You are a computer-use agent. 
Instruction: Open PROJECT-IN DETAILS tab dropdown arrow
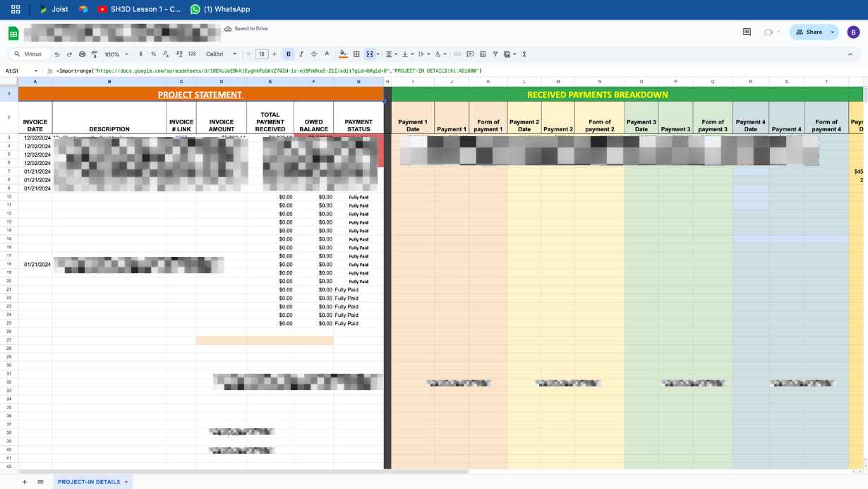(x=127, y=482)
